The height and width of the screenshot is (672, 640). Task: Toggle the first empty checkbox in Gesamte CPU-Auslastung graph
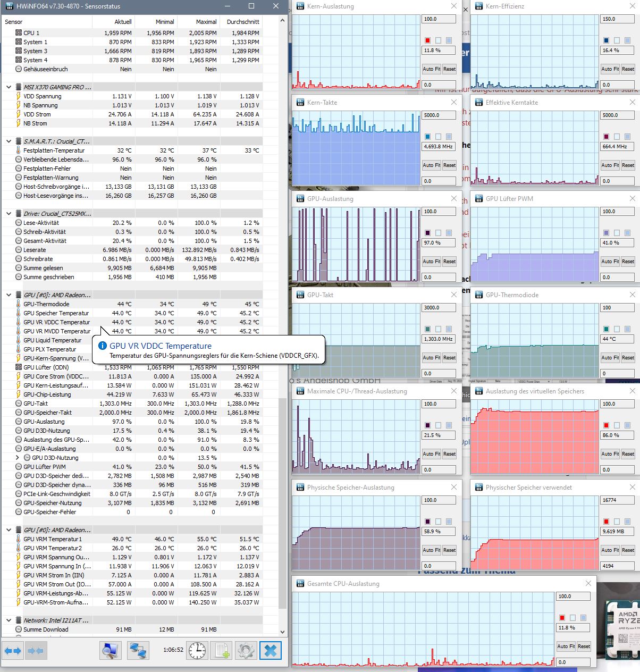coord(572,618)
